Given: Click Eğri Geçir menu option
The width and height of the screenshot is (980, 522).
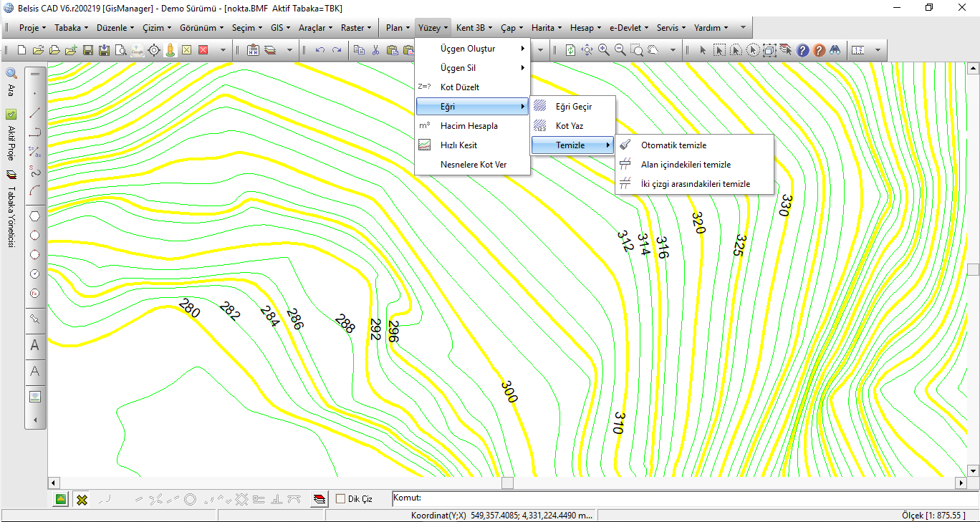Looking at the screenshot, I should 573,107.
